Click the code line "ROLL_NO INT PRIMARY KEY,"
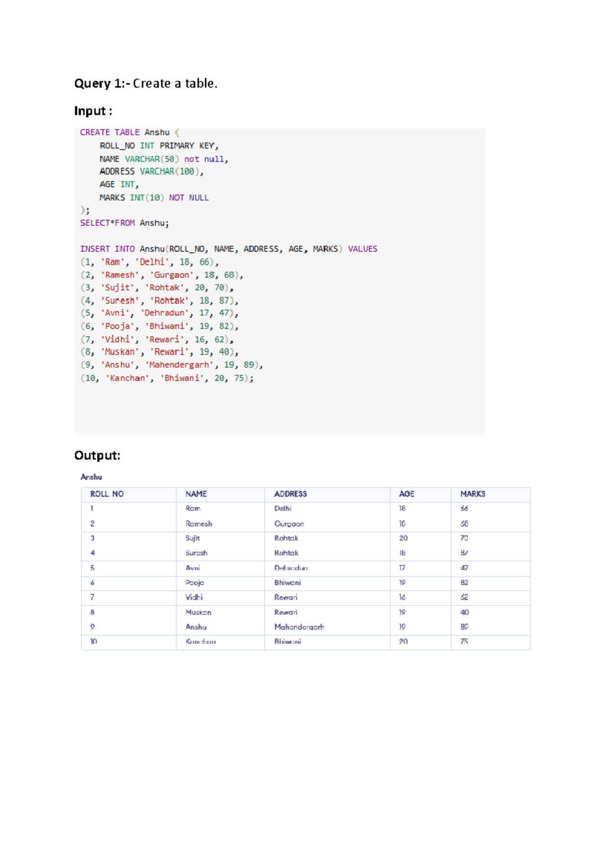The image size is (614, 868). point(159,146)
